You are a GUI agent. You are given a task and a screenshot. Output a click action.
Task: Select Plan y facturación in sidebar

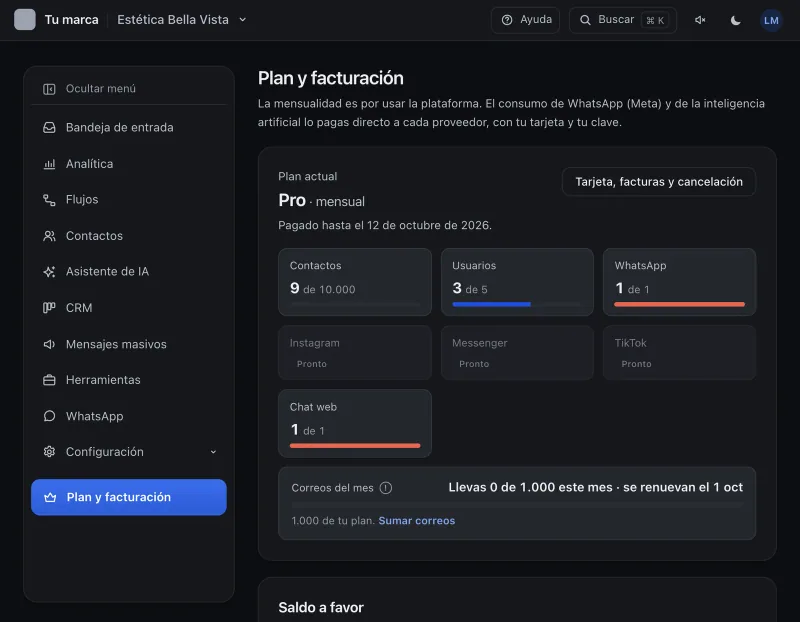click(129, 497)
